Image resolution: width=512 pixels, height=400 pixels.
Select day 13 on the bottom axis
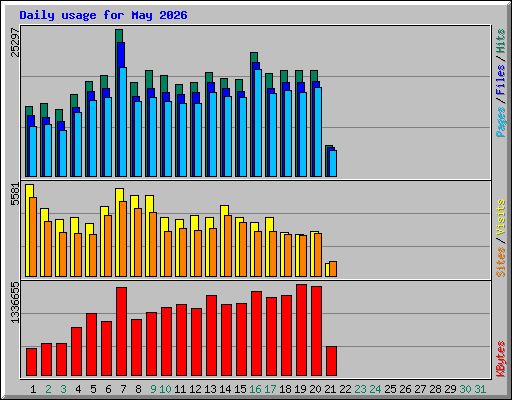pos(210,389)
